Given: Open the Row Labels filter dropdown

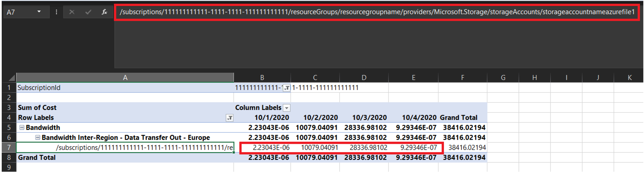Looking at the screenshot, I should tap(230, 118).
